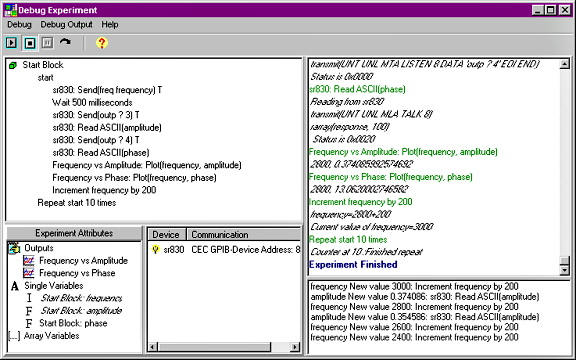The width and height of the screenshot is (576, 360).
Task: Click the Run experiment toolbar button
Action: click(x=12, y=43)
